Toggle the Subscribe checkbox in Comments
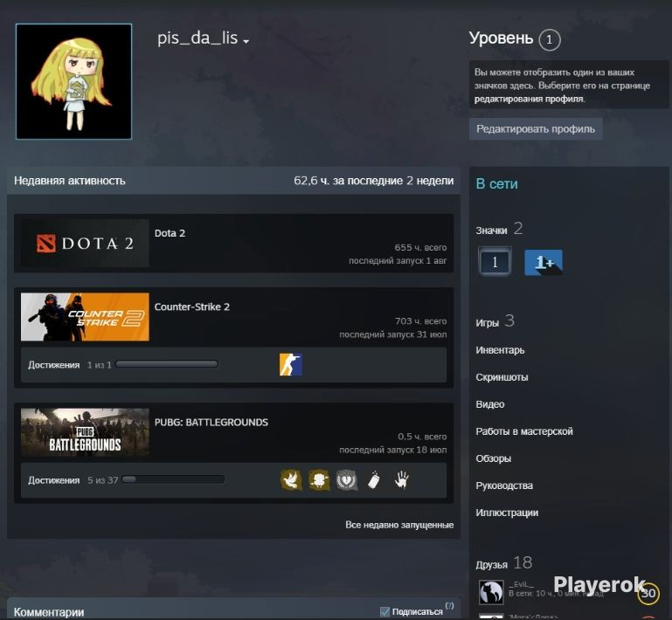Image resolution: width=672 pixels, height=620 pixels. point(384,612)
